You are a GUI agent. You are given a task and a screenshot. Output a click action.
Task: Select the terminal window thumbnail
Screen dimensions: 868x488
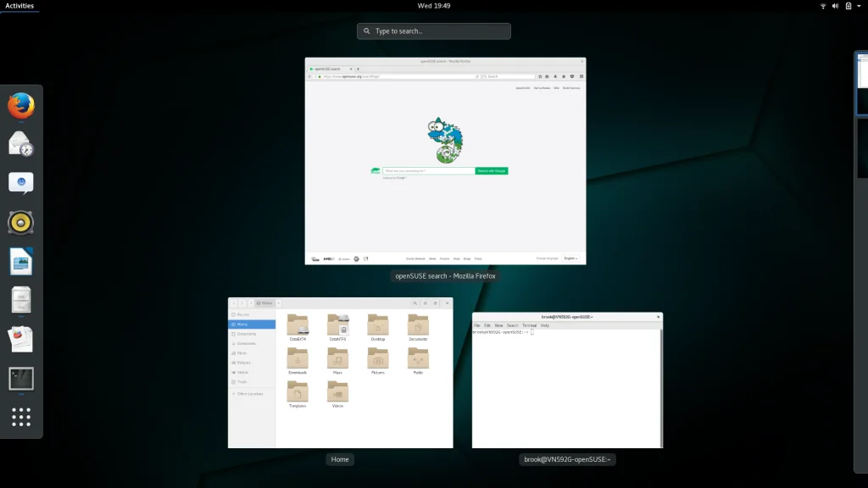567,380
